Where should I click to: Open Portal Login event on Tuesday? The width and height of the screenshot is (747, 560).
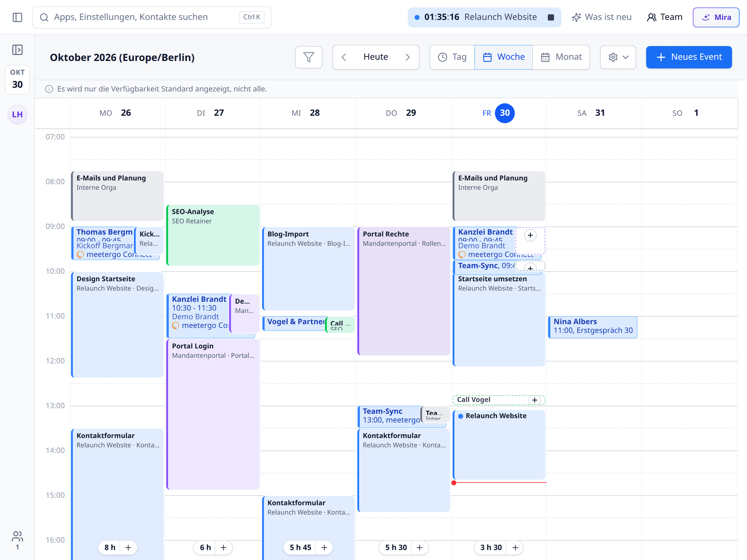point(213,414)
